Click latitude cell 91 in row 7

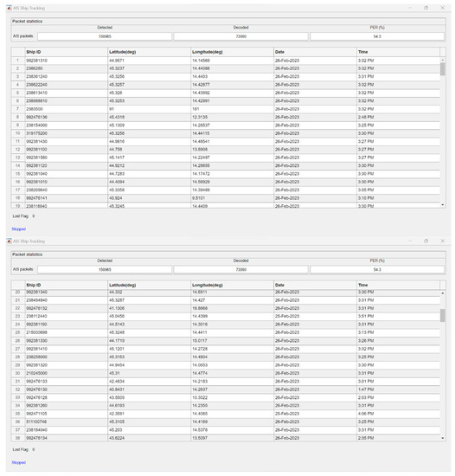pyautogui.click(x=149, y=109)
